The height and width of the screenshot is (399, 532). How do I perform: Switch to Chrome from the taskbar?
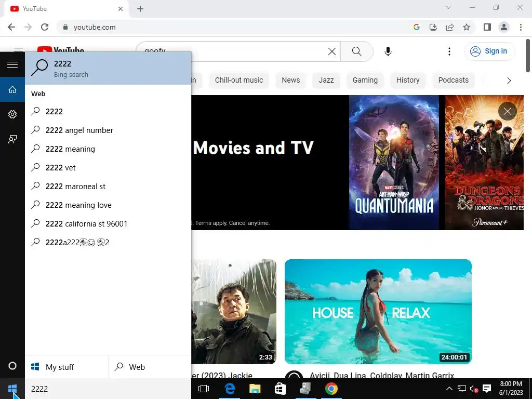(331, 389)
